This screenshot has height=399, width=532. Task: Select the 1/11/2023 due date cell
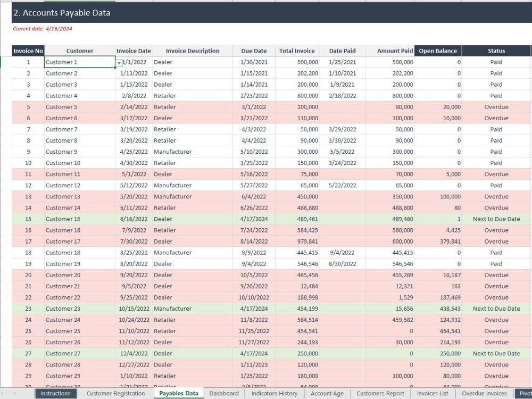pos(254,364)
